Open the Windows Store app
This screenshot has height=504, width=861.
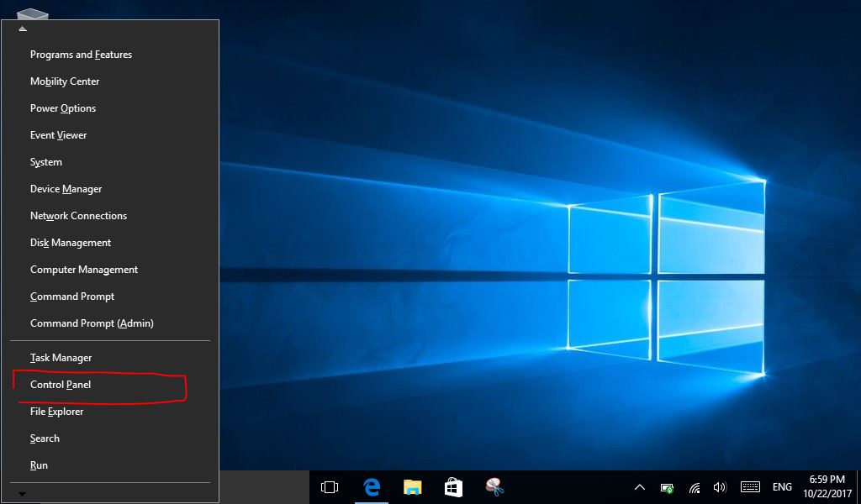(x=452, y=487)
